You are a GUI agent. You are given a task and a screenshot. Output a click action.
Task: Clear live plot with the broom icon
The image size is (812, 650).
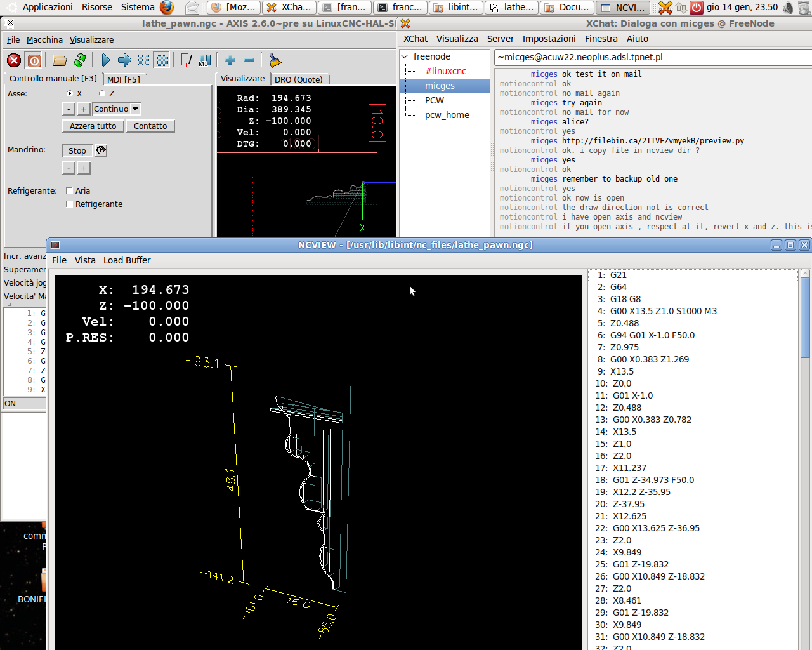[275, 60]
